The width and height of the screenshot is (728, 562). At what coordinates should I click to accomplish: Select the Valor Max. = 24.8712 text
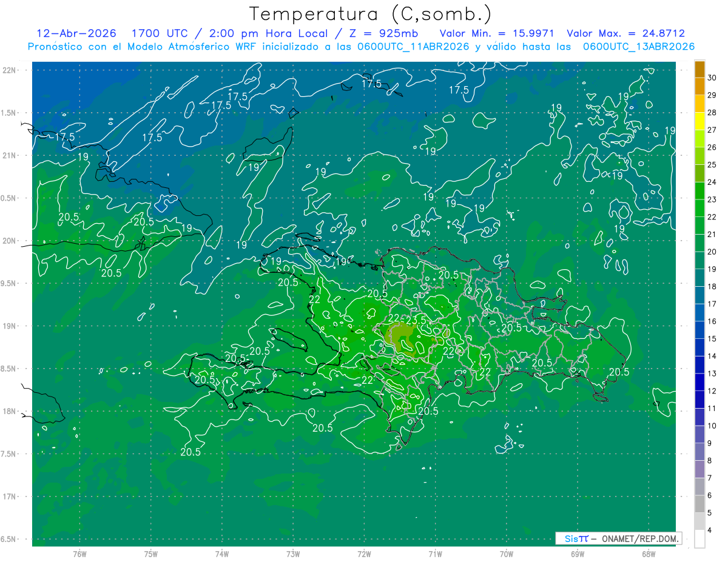pyautogui.click(x=625, y=33)
